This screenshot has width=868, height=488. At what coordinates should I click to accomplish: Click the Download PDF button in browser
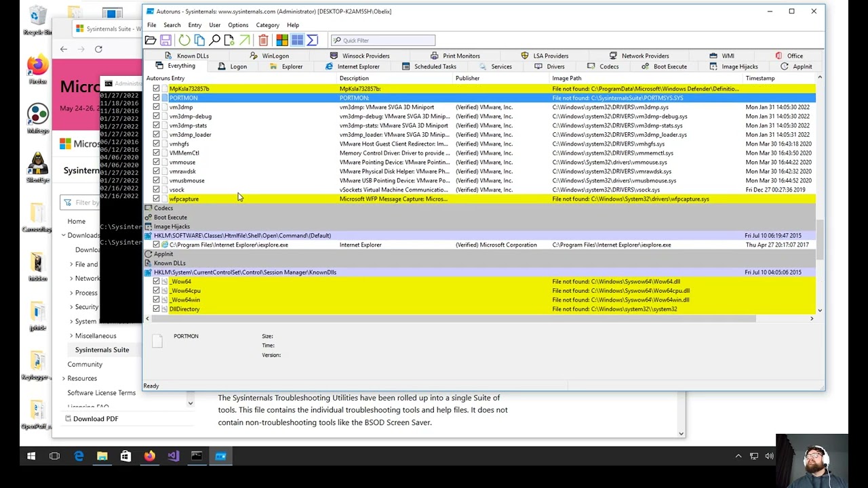(x=91, y=419)
